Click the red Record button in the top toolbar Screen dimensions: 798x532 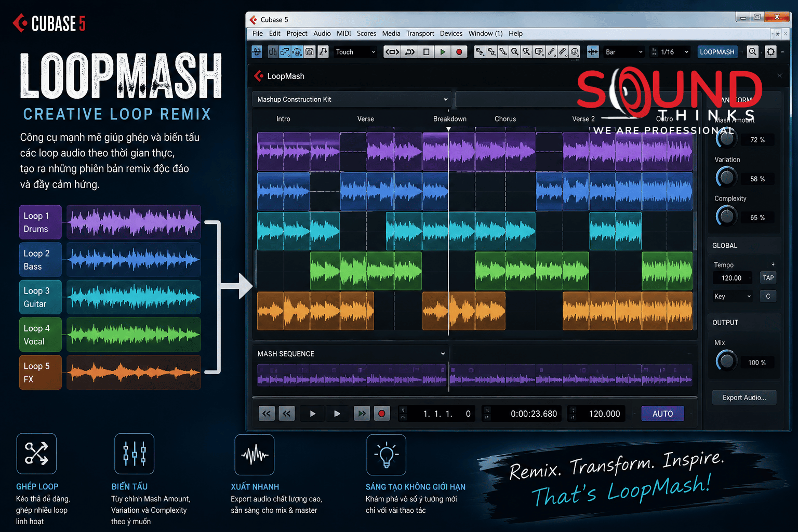[x=459, y=52]
